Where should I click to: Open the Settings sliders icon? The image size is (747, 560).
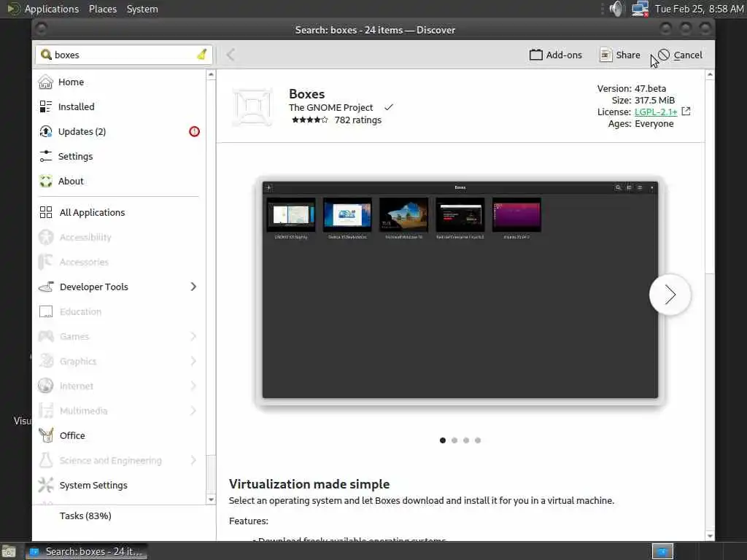[x=46, y=156]
